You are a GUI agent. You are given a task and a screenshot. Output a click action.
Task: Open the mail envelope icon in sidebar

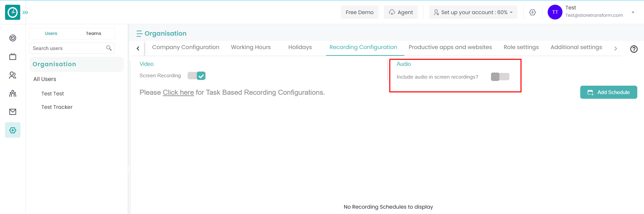pyautogui.click(x=13, y=112)
